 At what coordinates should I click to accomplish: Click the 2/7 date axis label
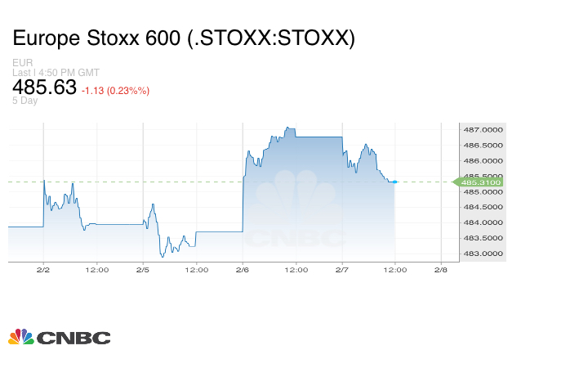(342, 269)
